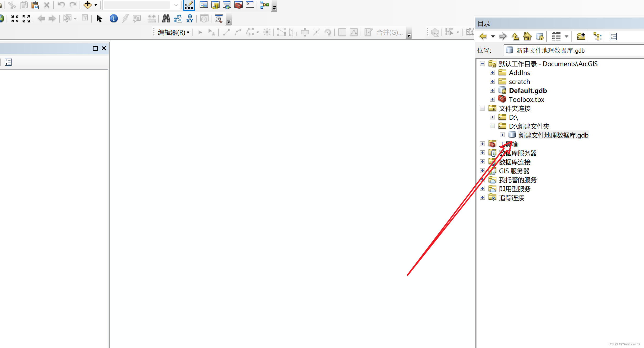Screen dimensions: 644x348
Task: Go forward in the Catalog panel
Action: pos(503,36)
